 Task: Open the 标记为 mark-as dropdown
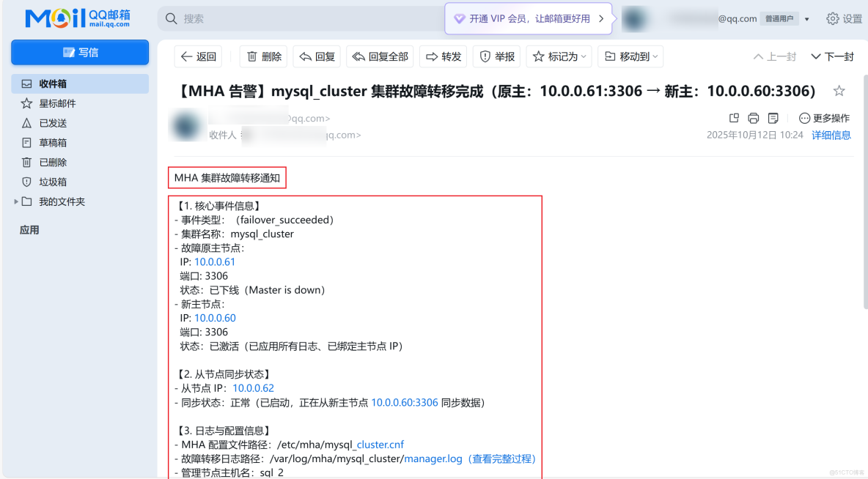pyautogui.click(x=559, y=56)
